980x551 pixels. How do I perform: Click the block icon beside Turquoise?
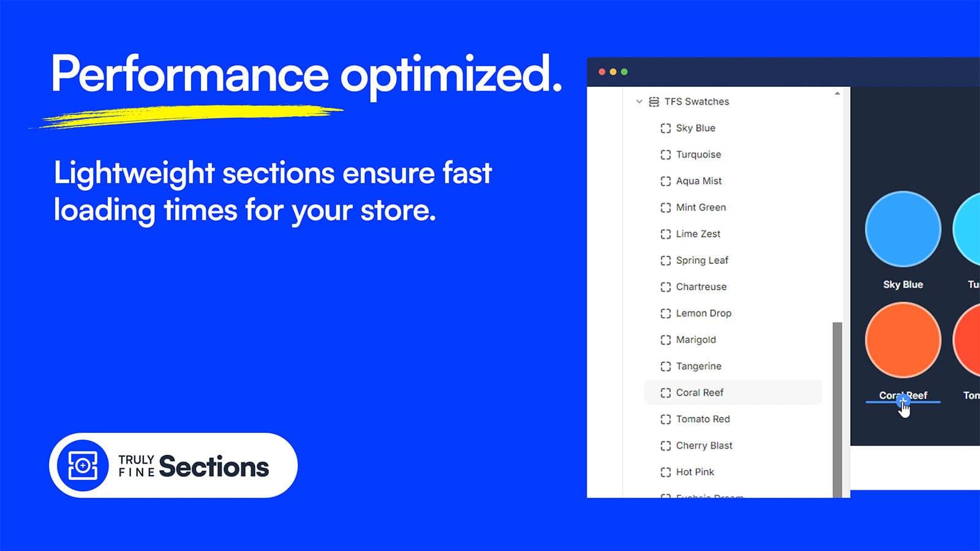tap(666, 155)
